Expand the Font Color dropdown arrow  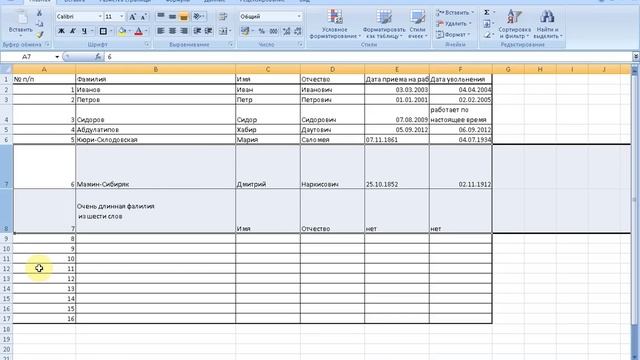(146, 31)
